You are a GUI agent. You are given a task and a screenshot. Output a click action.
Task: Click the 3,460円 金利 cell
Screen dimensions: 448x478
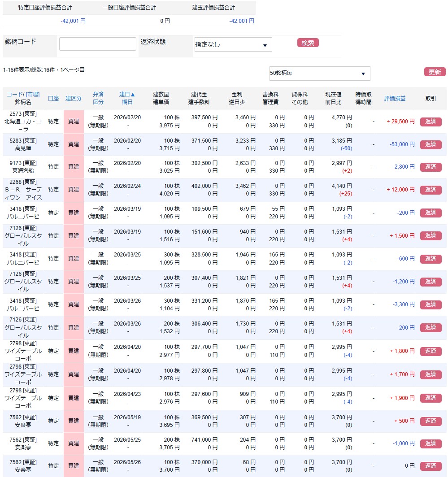tap(245, 117)
